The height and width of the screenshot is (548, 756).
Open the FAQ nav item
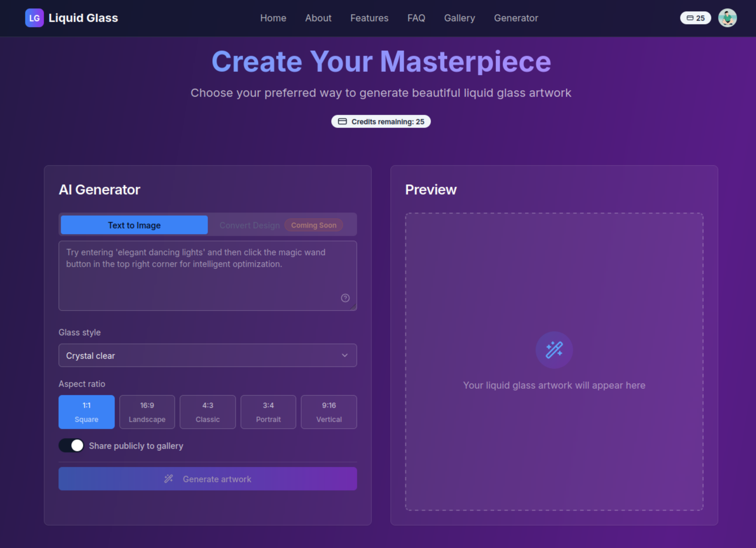[x=416, y=18]
